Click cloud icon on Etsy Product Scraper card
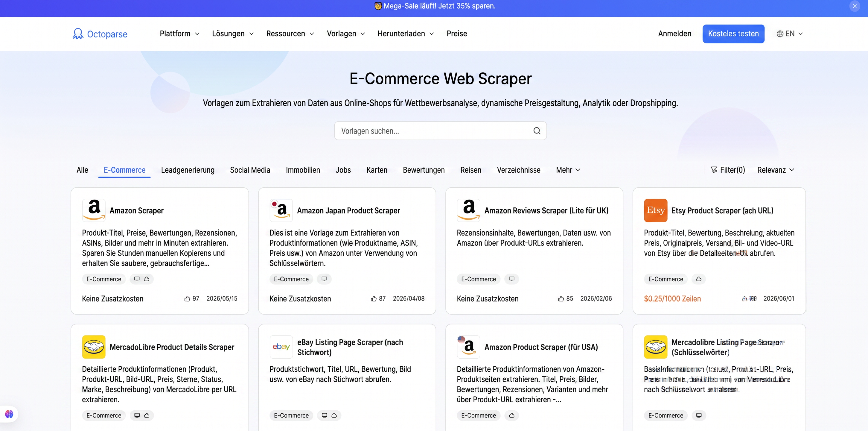The image size is (868, 431). point(699,279)
